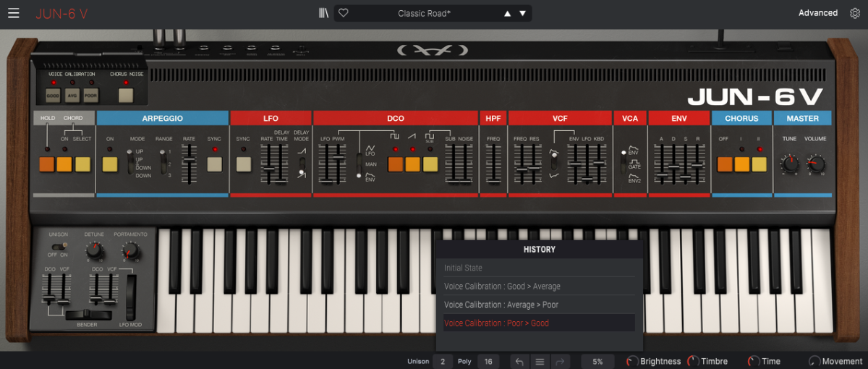
Task: Click the Master Tune knob
Action: [x=790, y=164]
